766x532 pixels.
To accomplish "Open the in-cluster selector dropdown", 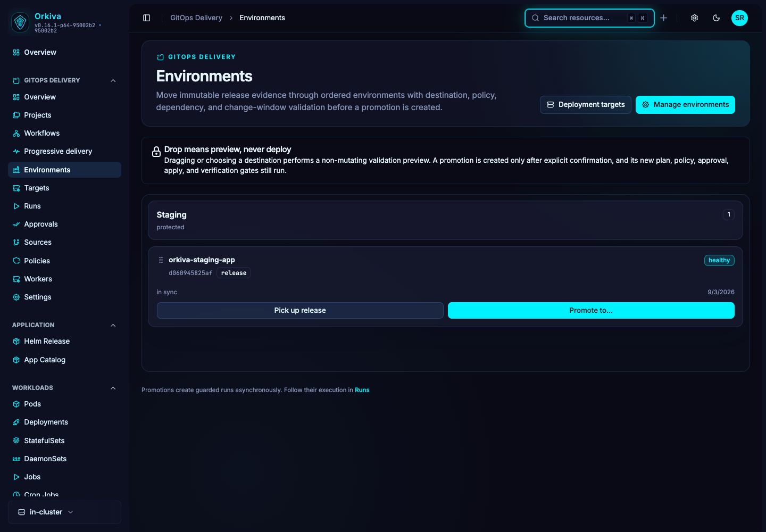I will coord(64,512).
